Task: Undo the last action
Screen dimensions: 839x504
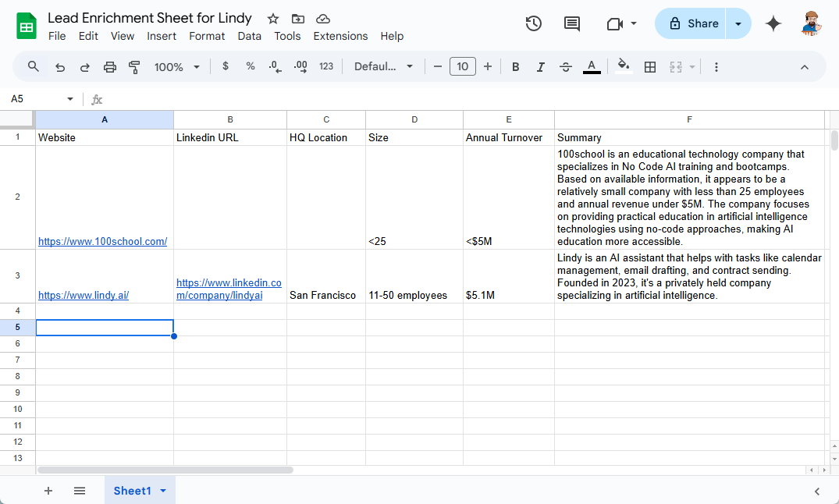Action: (60, 67)
